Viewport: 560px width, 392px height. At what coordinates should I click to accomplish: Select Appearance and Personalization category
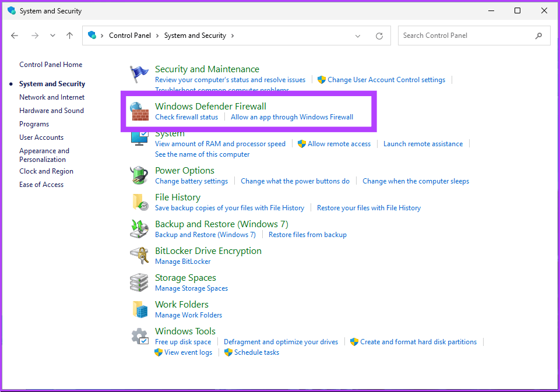tap(44, 155)
